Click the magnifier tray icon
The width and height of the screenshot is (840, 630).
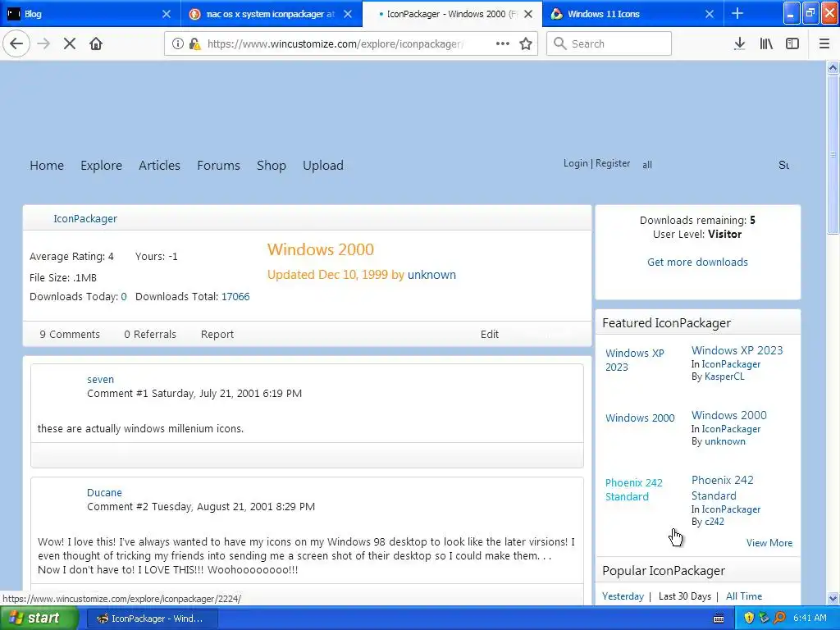click(779, 619)
